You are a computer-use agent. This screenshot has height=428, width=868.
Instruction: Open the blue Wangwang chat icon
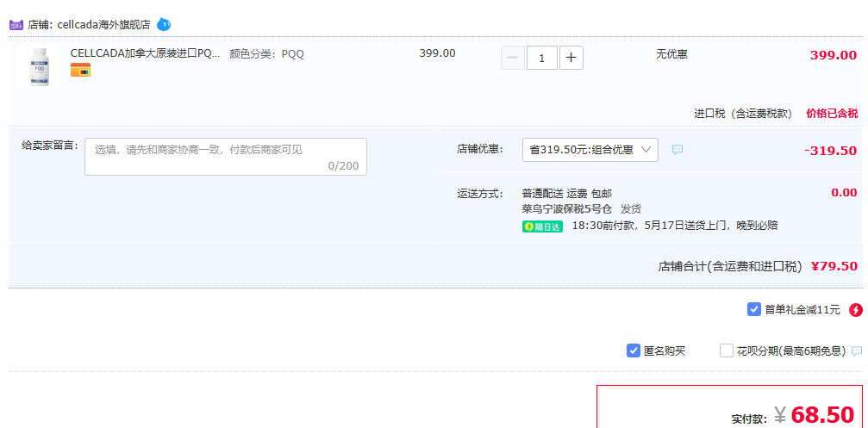164,24
